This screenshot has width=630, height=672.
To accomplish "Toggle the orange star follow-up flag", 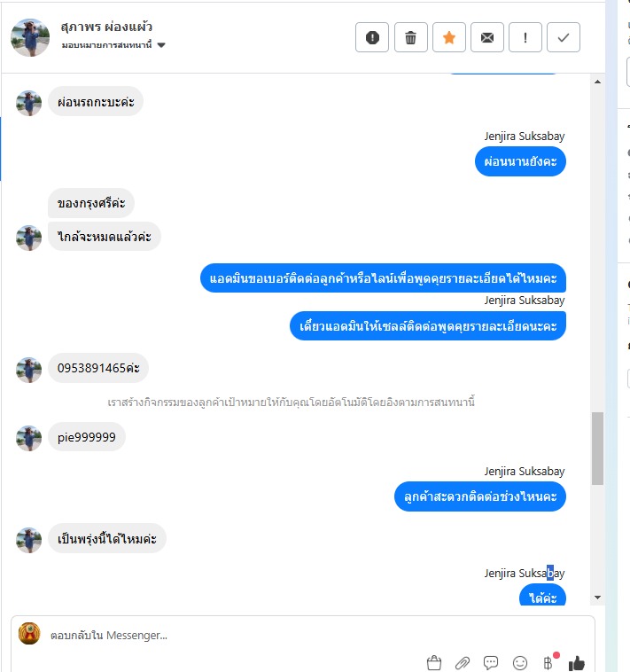I will pyautogui.click(x=448, y=37).
